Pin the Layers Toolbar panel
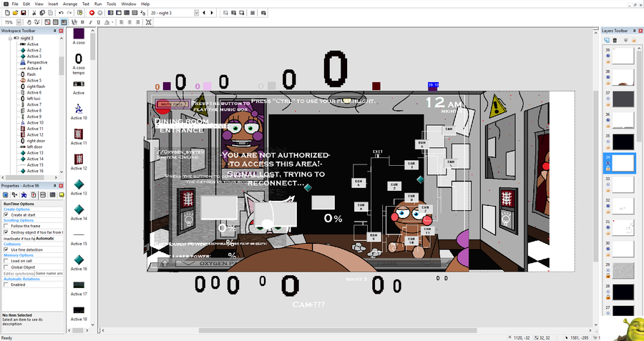 [x=635, y=31]
